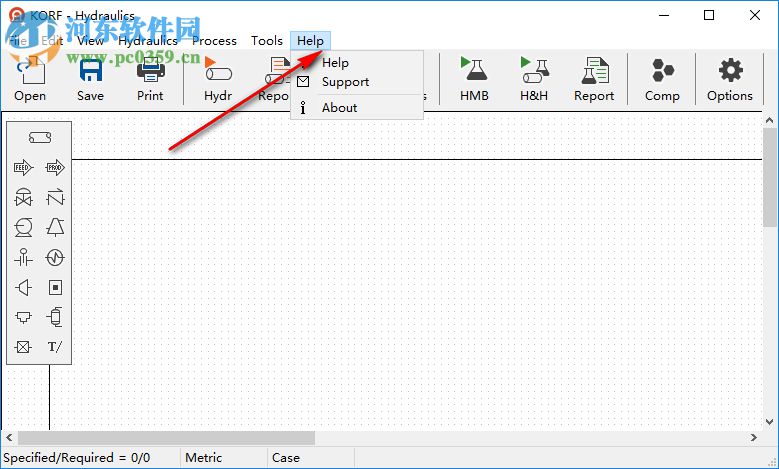This screenshot has height=469, width=779.
Task: Select the text label tool
Action: (55, 347)
